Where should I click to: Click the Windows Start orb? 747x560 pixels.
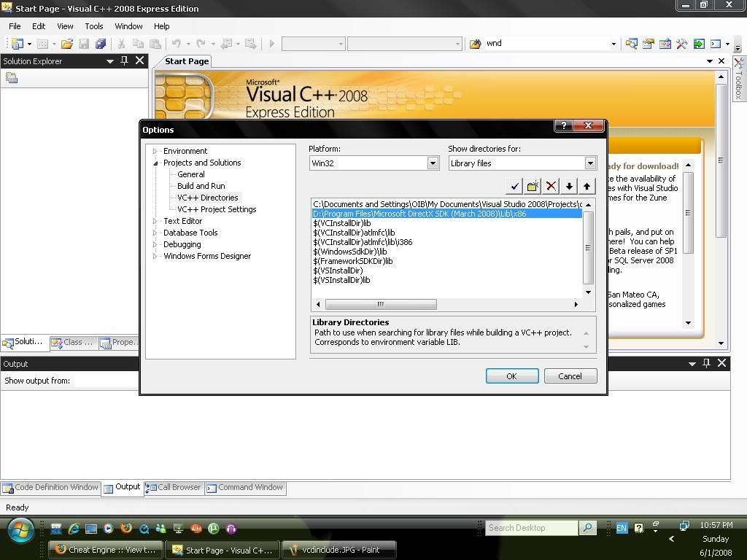[20, 531]
